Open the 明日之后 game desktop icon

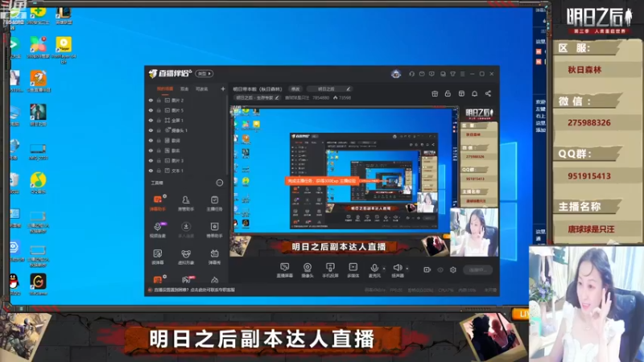click(x=38, y=115)
